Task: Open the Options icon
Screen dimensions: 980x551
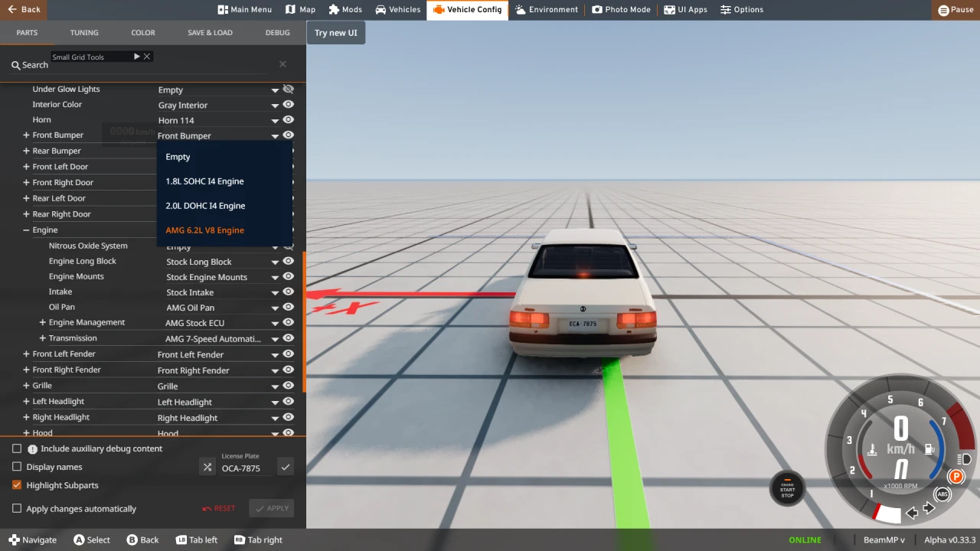Action: [726, 9]
